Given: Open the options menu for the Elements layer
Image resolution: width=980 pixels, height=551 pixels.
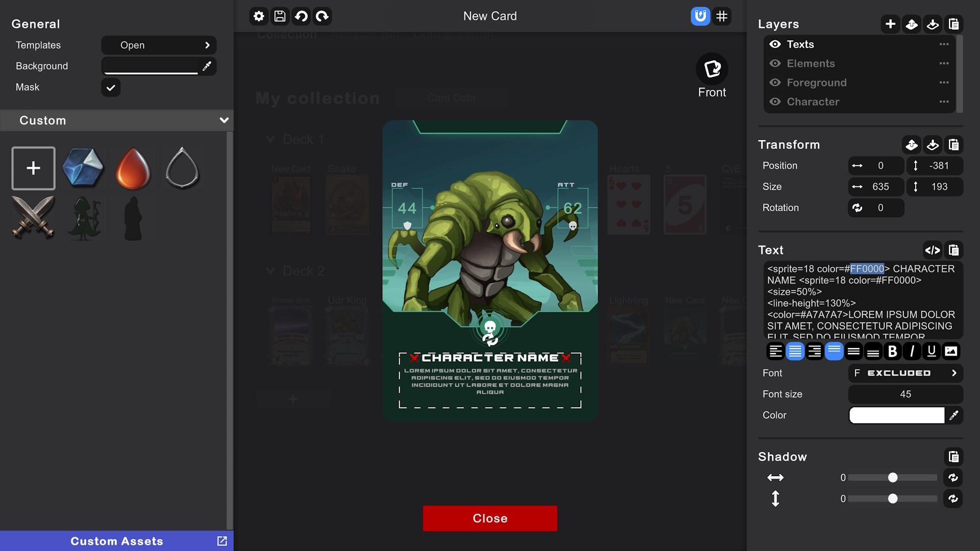Looking at the screenshot, I should click(x=944, y=63).
